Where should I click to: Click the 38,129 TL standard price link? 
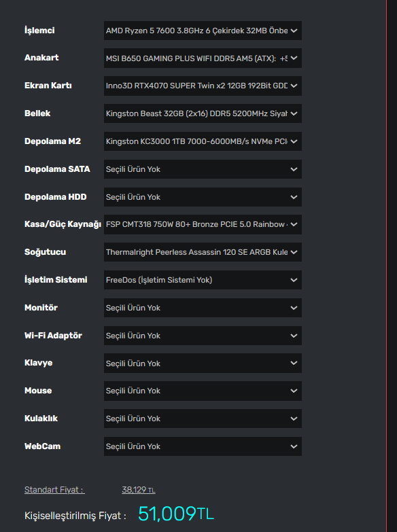pyautogui.click(x=139, y=490)
